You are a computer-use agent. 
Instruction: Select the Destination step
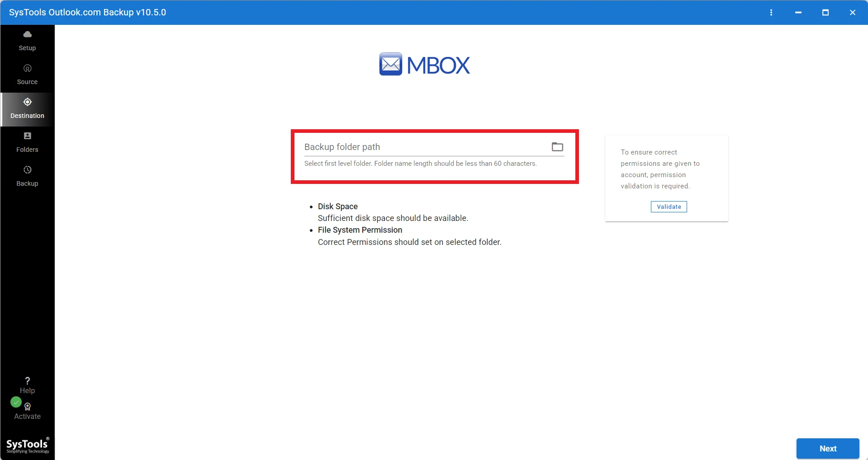tap(27, 109)
